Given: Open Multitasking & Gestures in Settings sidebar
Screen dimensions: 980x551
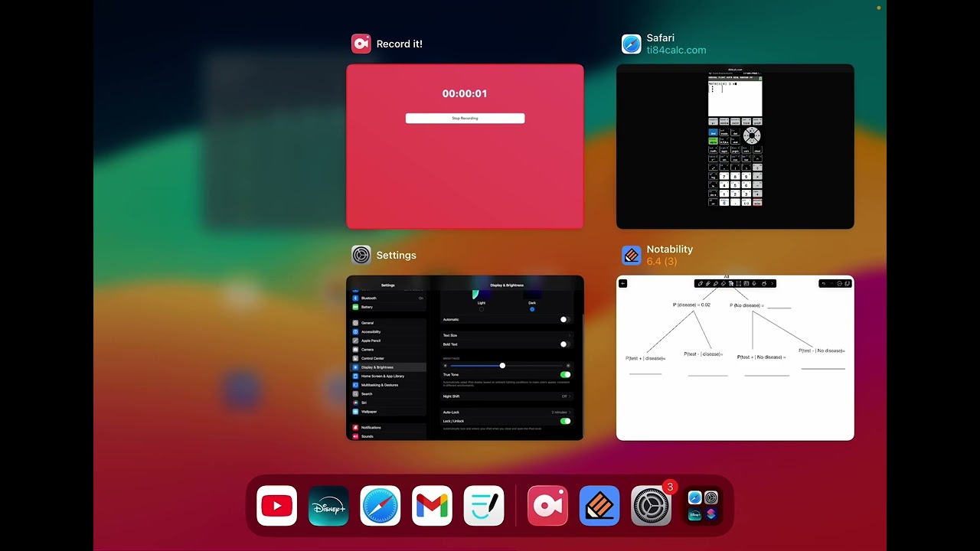Looking at the screenshot, I should [388, 385].
